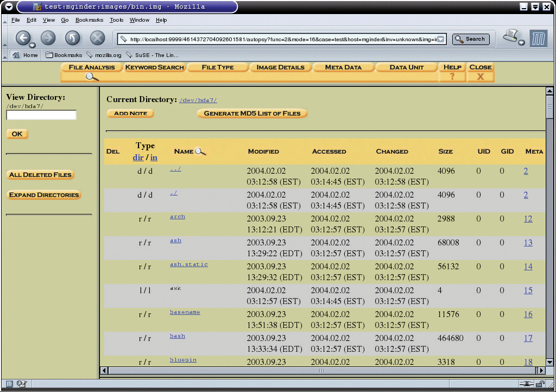The width and height of the screenshot is (556, 392).
Task: Switch to the Image Details tab
Action: click(x=281, y=67)
